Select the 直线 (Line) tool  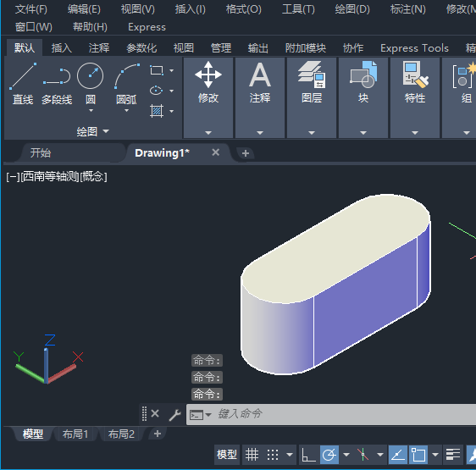[x=23, y=83]
